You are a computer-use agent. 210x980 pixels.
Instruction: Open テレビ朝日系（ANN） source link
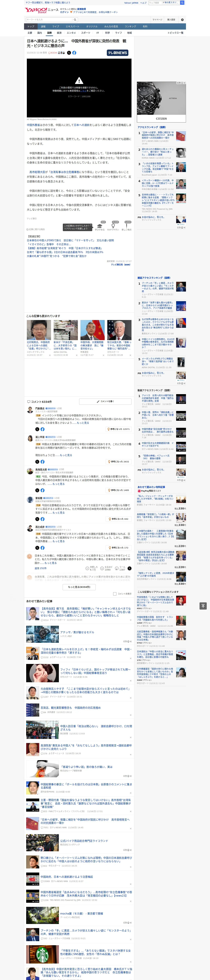(121, 265)
